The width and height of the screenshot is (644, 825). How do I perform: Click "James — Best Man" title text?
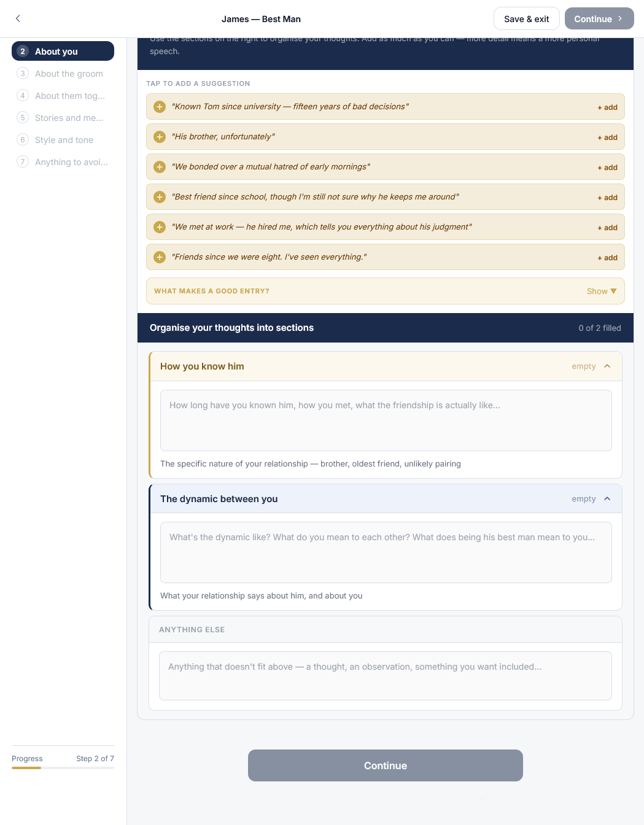click(261, 19)
